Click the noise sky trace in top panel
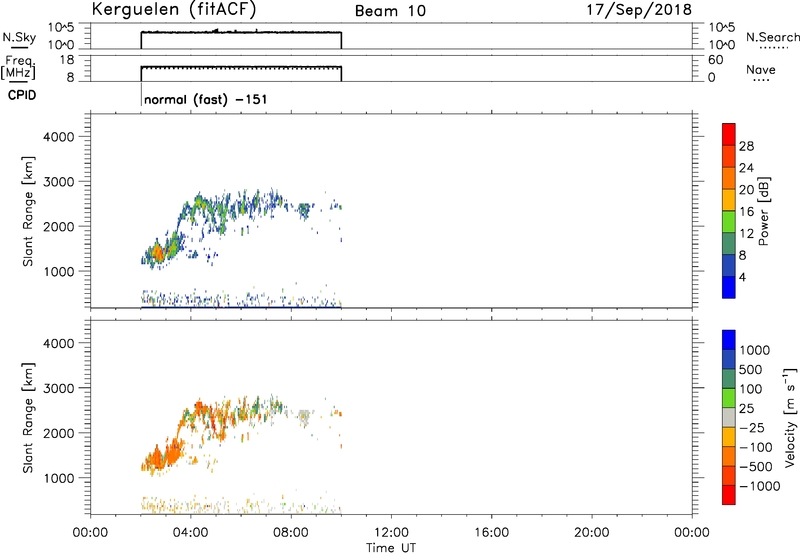Viewport: 800px width, 554px height. 241,33
